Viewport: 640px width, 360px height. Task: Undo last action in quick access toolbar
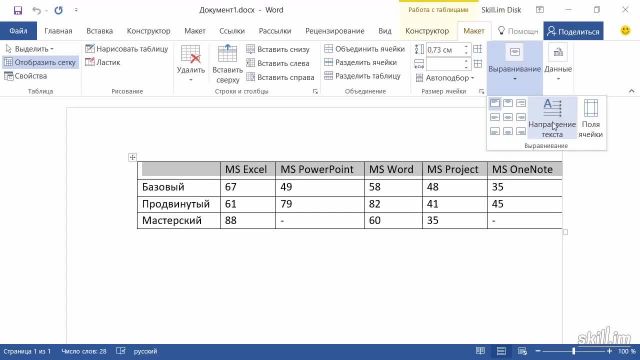click(37, 10)
